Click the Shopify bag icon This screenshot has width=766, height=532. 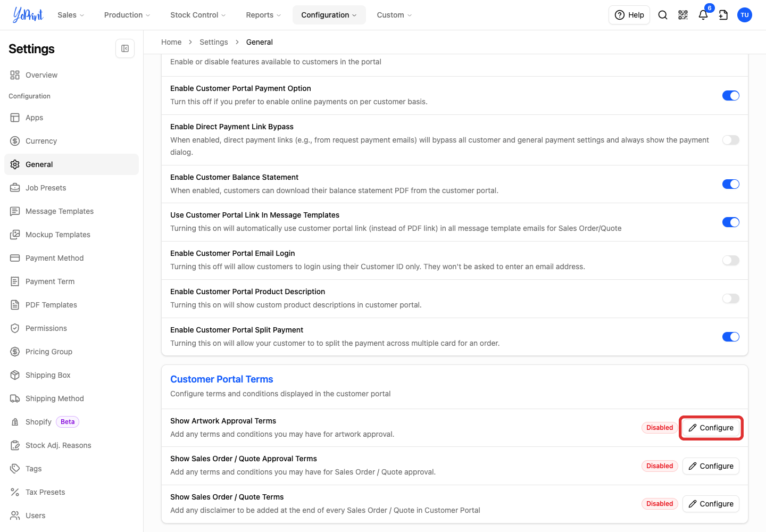[x=15, y=422]
